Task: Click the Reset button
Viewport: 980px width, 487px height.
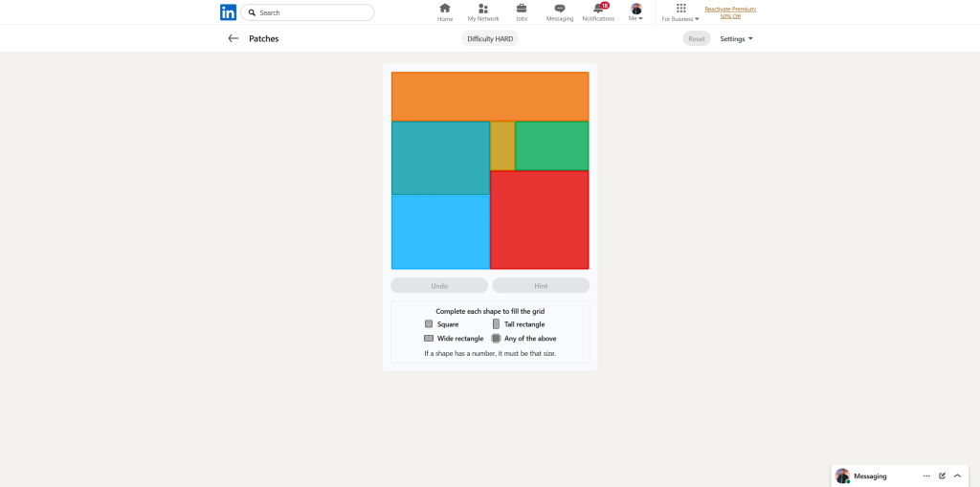Action: (697, 39)
